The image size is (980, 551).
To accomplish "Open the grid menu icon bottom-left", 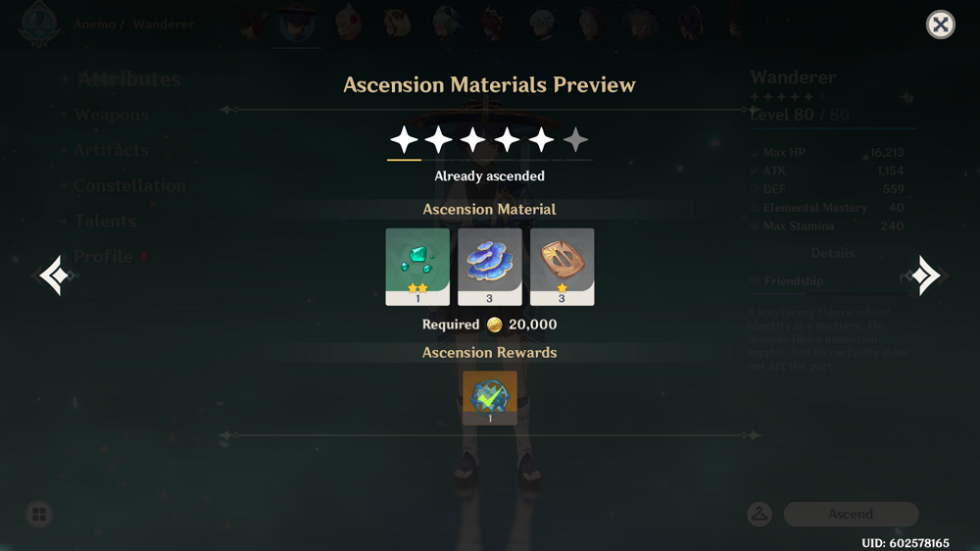I will pos(39,514).
